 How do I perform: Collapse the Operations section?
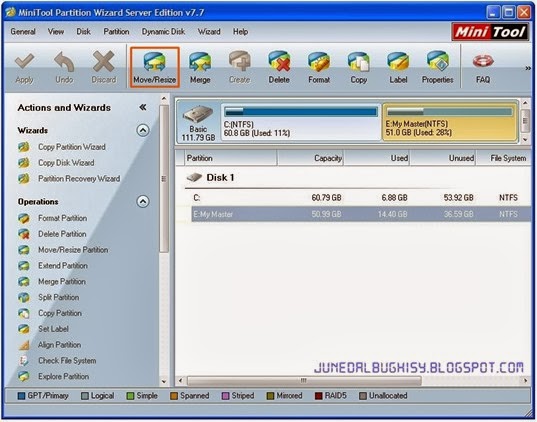(x=143, y=201)
